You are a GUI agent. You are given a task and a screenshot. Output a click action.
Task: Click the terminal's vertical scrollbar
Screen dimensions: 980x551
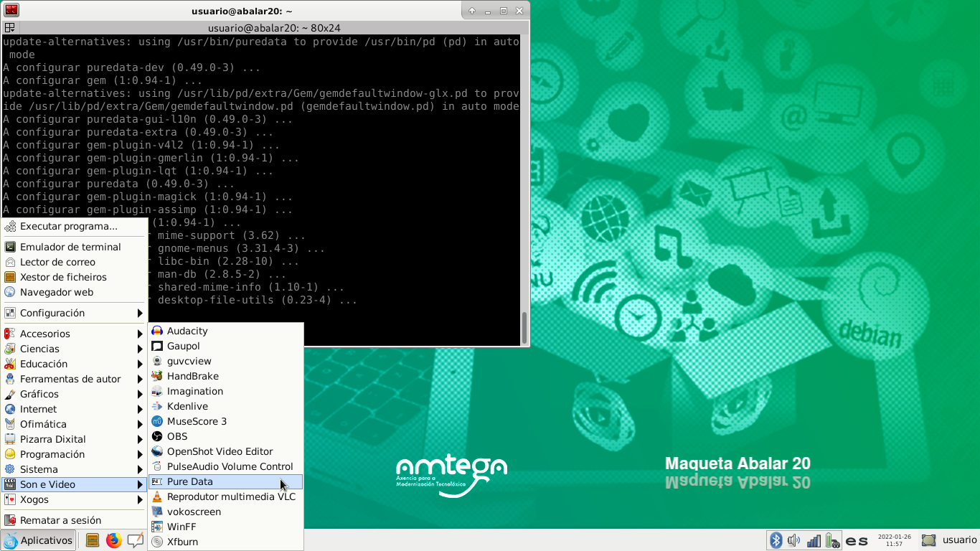(524, 327)
